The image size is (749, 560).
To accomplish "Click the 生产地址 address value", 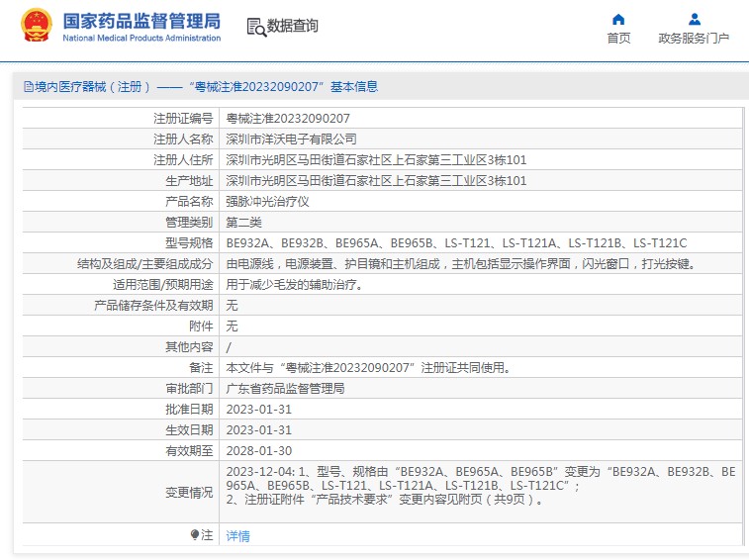I will (376, 181).
